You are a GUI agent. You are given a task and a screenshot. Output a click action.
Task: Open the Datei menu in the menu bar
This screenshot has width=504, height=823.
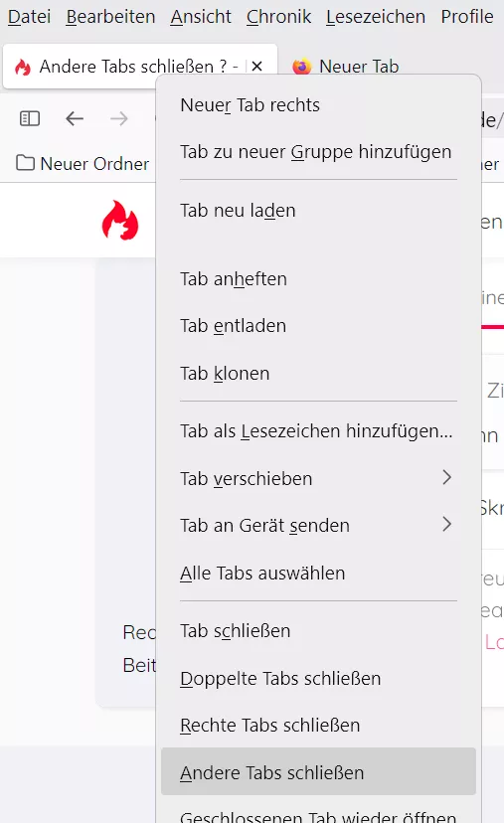pyautogui.click(x=30, y=17)
